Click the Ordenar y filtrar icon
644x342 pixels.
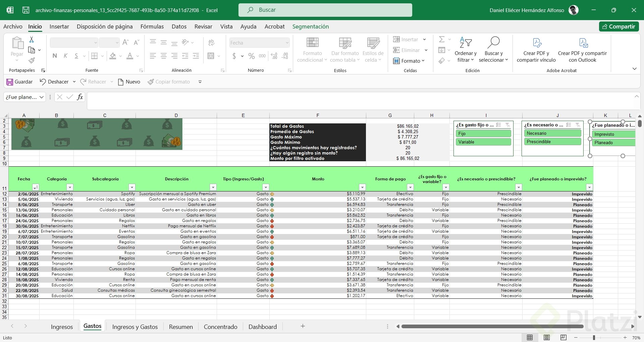pos(465,43)
